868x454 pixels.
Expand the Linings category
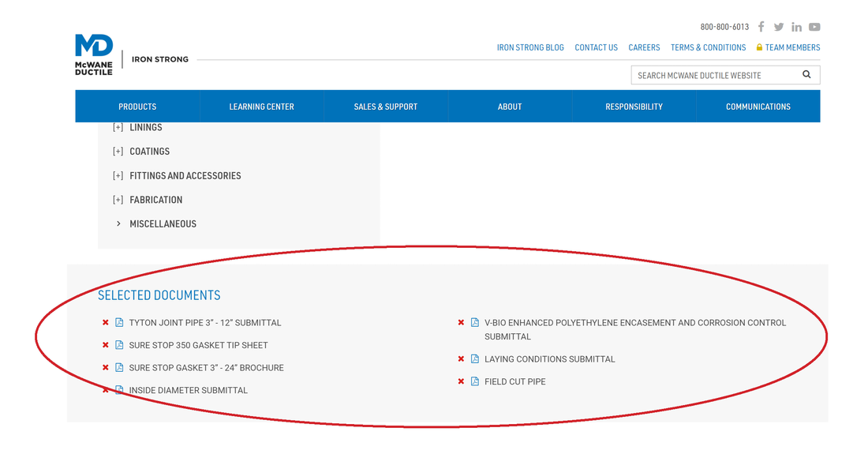[118, 127]
